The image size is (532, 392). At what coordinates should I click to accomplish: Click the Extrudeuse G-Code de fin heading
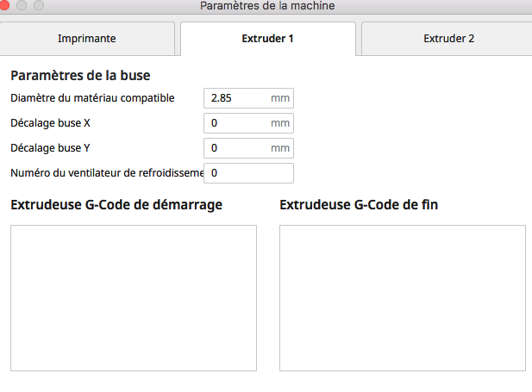[359, 205]
